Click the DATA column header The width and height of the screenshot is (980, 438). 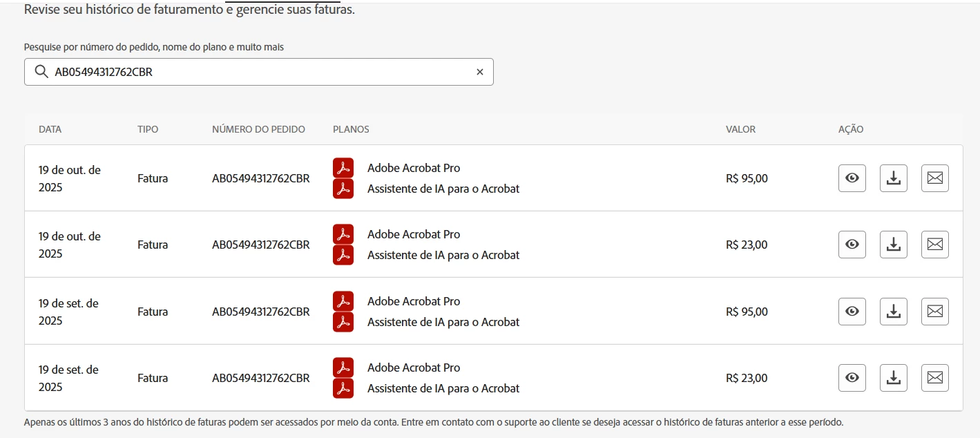point(50,129)
